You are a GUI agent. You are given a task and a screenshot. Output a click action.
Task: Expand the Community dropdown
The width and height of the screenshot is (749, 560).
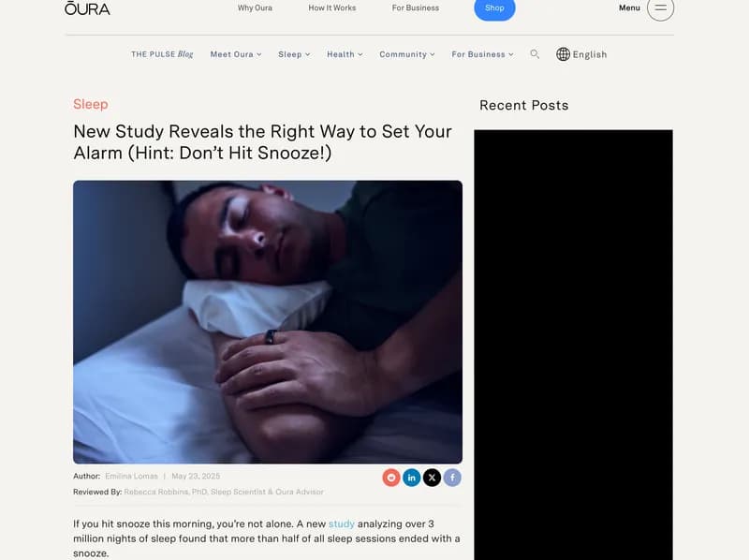pyautogui.click(x=407, y=54)
